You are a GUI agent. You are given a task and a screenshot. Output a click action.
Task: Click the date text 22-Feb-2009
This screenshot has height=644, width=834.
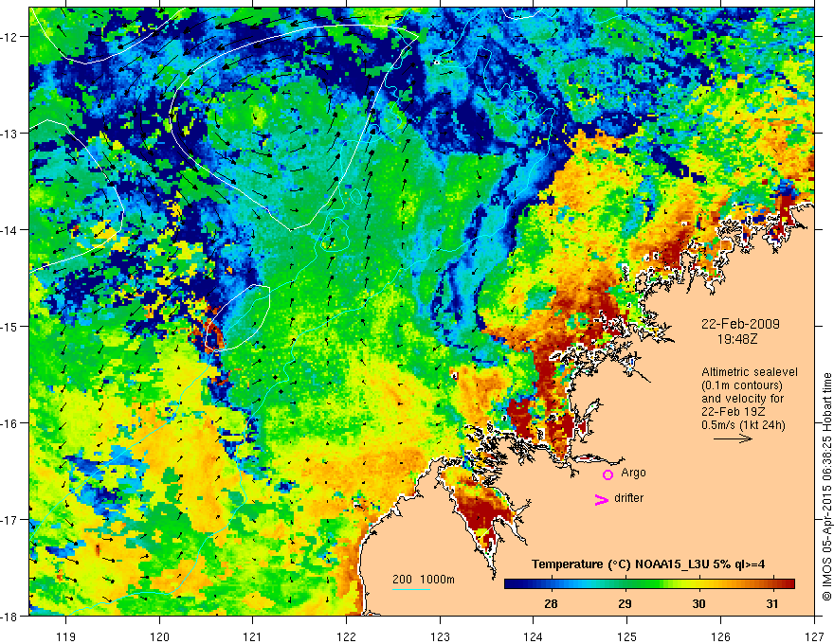pyautogui.click(x=740, y=324)
